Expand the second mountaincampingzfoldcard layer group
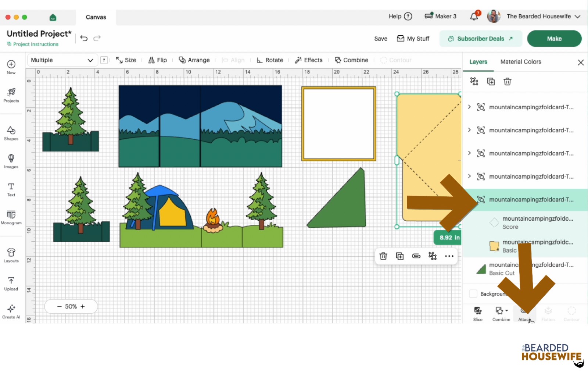The height and width of the screenshot is (374, 588). (x=469, y=130)
